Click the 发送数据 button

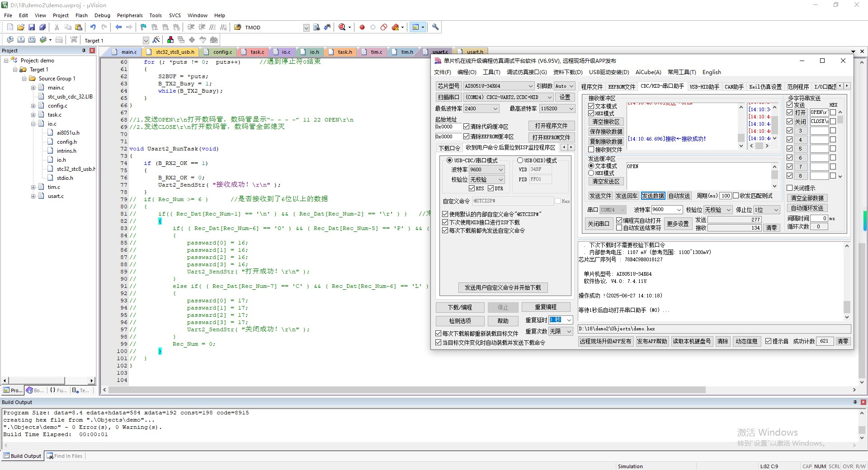pos(653,196)
